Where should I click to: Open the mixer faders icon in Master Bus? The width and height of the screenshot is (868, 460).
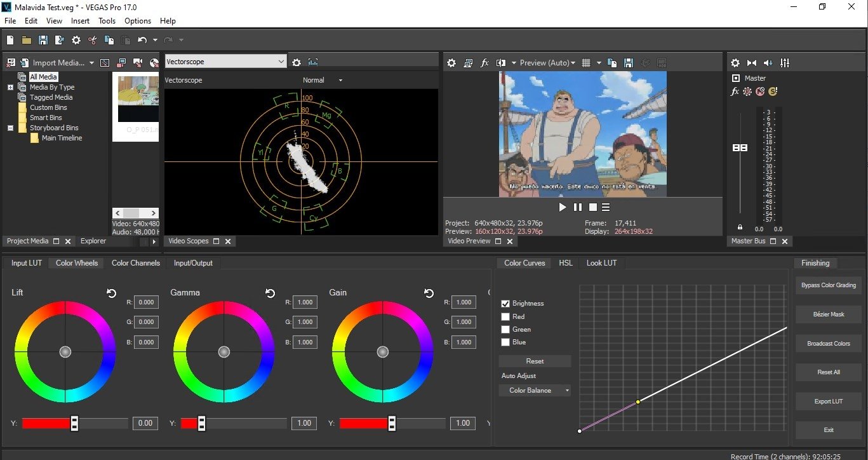[785, 63]
